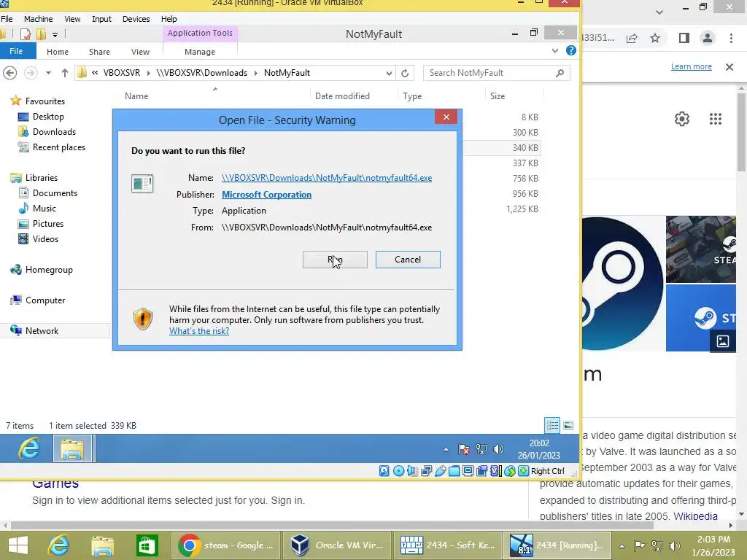Click the VirtualBox mouse integration icon
Screen dimensions: 747x560
[x=509, y=471]
